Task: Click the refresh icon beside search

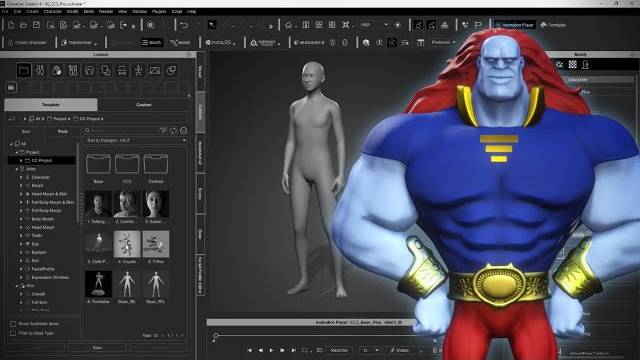Action: click(x=173, y=131)
